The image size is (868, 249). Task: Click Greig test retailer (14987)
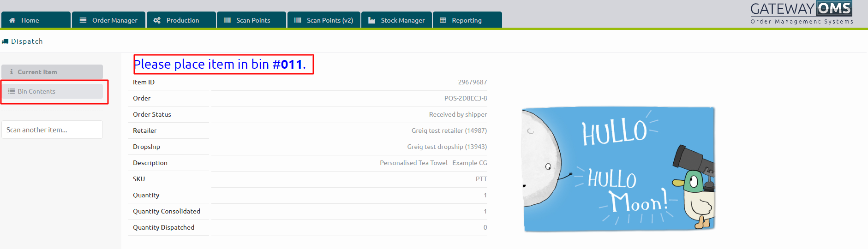(x=449, y=130)
